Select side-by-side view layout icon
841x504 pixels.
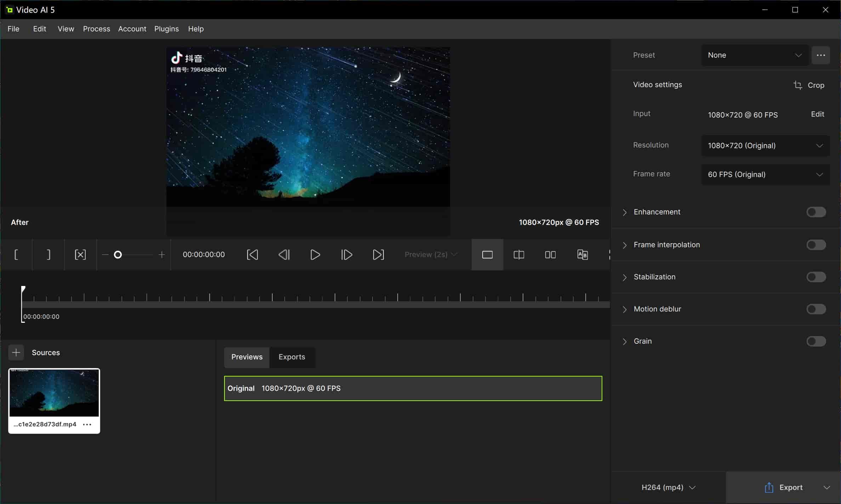click(550, 254)
